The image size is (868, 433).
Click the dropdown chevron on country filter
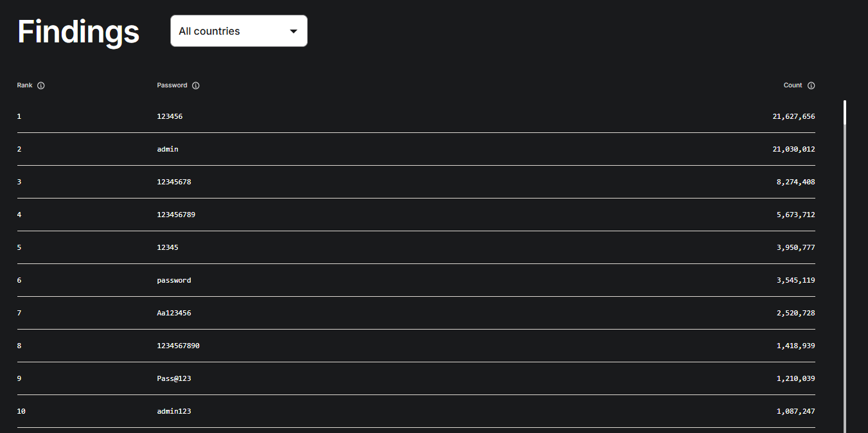point(294,31)
